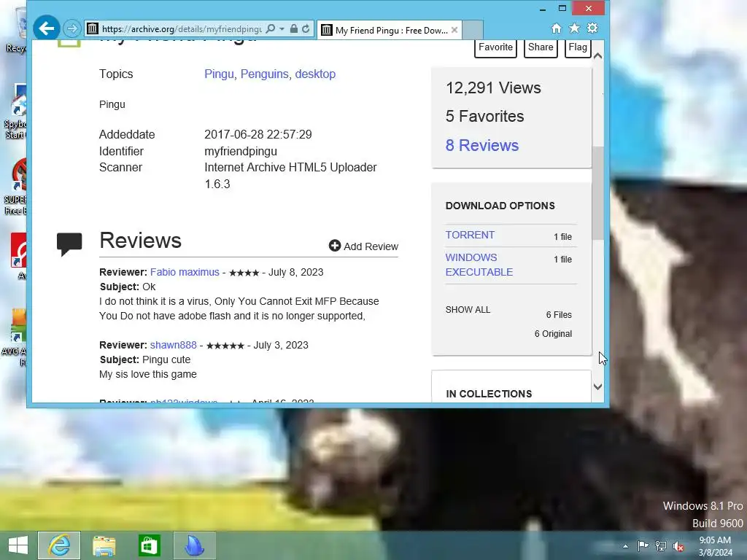Click the IN COLLECTIONS heading
The width and height of the screenshot is (747, 560).
point(489,394)
